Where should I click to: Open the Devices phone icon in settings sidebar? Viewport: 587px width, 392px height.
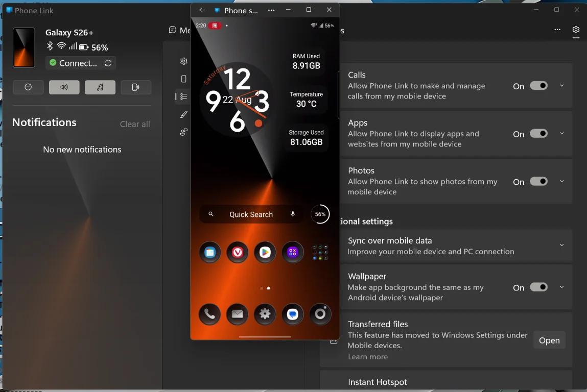click(183, 79)
